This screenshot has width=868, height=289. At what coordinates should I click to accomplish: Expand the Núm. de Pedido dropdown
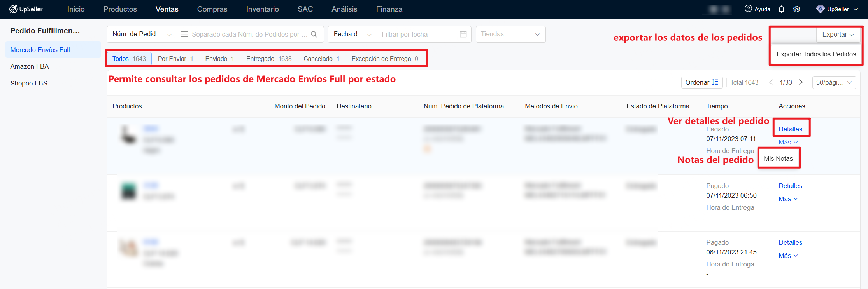(x=141, y=34)
